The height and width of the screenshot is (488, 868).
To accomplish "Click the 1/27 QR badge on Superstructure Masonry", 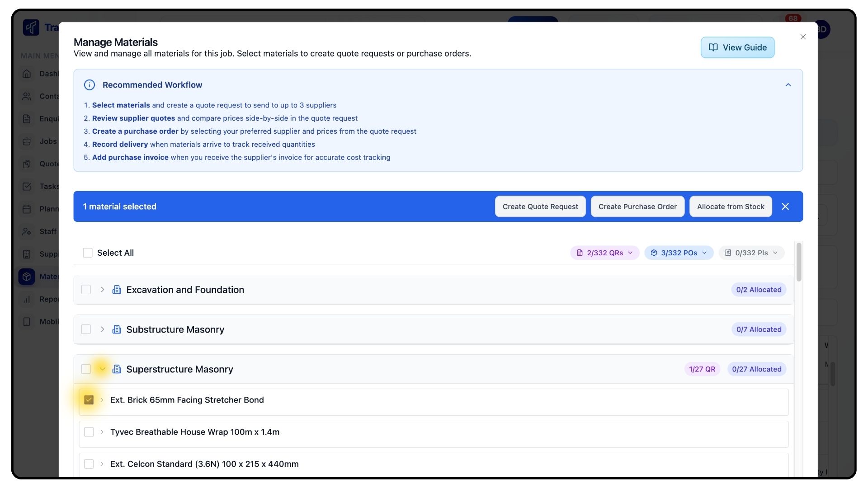I will tap(702, 369).
